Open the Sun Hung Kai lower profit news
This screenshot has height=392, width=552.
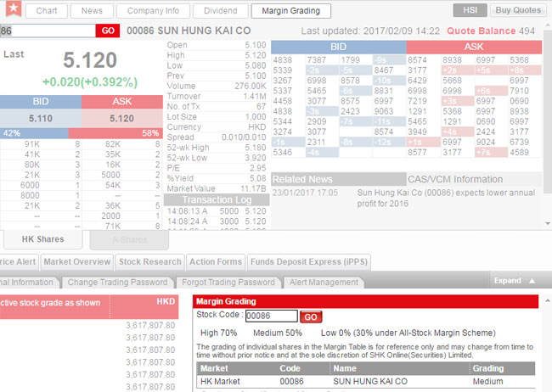point(446,198)
